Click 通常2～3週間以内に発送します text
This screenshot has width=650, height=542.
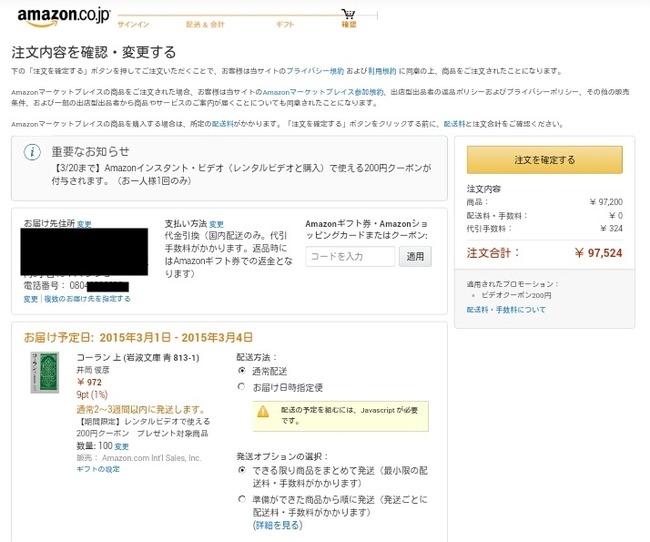[141, 410]
